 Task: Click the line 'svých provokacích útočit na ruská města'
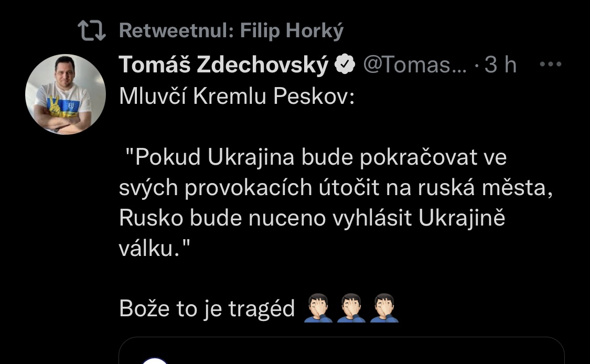tap(336, 188)
